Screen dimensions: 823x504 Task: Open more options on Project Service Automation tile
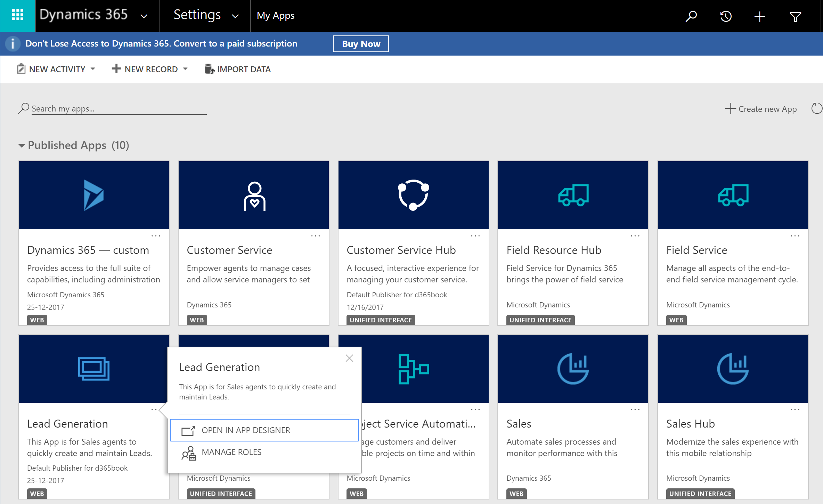coord(475,410)
